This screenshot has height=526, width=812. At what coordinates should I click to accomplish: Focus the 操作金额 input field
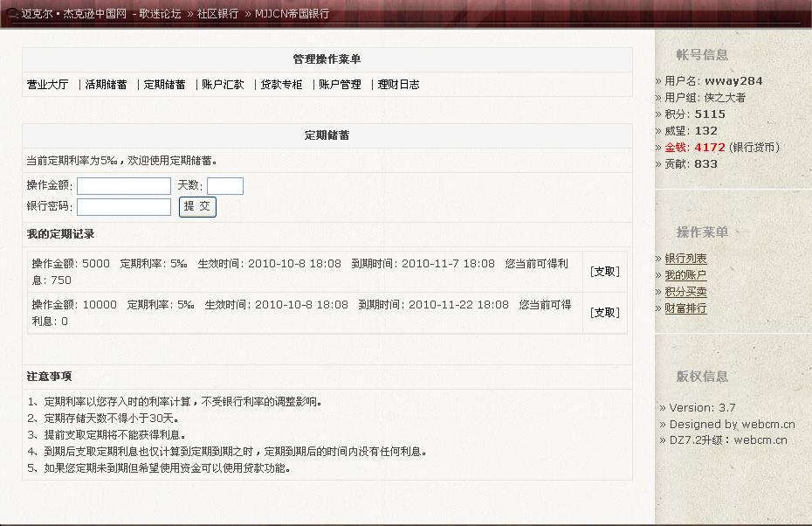pyautogui.click(x=124, y=186)
